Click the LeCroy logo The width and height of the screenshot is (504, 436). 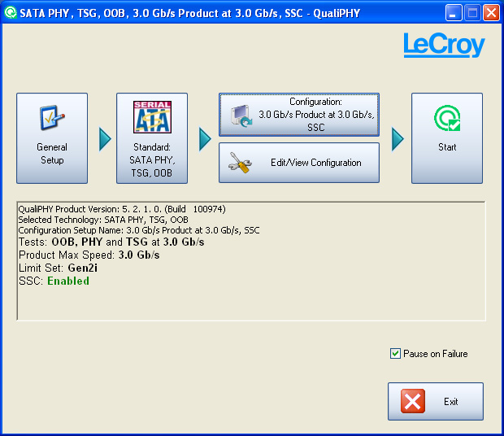pos(444,46)
